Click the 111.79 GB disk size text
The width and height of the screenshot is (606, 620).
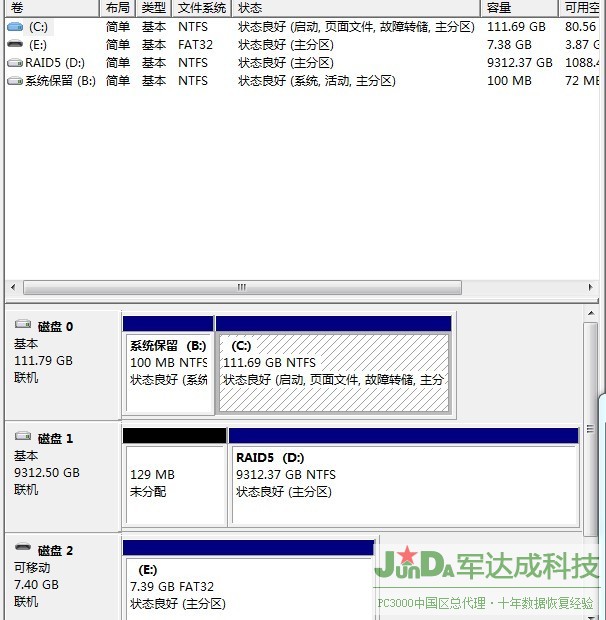pyautogui.click(x=43, y=361)
